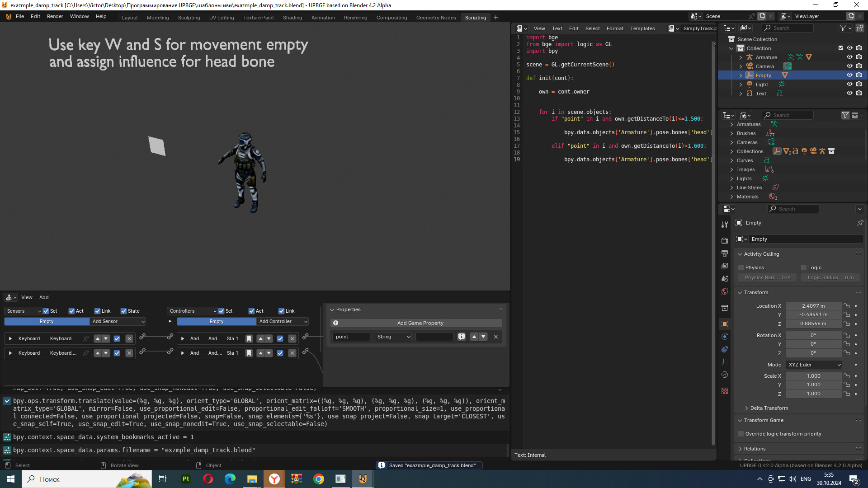Enable Logic activity culling checkbox
The width and height of the screenshot is (868, 488).
pyautogui.click(x=804, y=267)
